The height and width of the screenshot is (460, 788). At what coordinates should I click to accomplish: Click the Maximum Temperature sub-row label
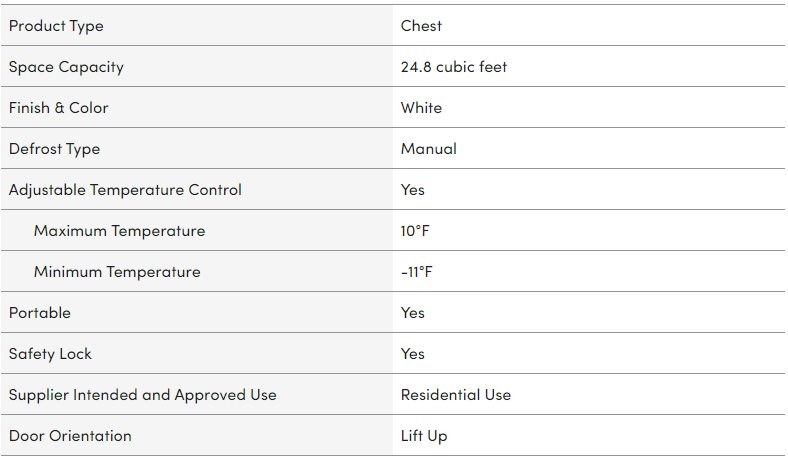tap(119, 231)
